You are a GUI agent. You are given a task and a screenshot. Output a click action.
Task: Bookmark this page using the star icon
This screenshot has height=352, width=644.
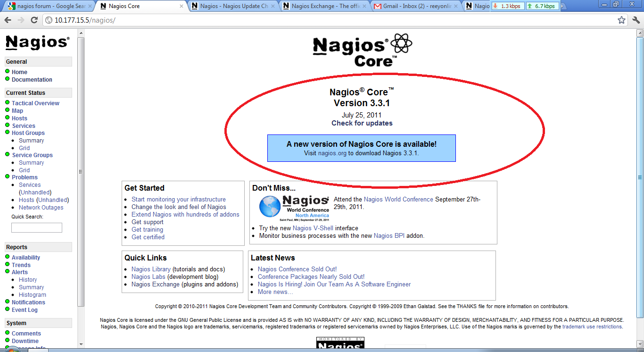(x=621, y=20)
